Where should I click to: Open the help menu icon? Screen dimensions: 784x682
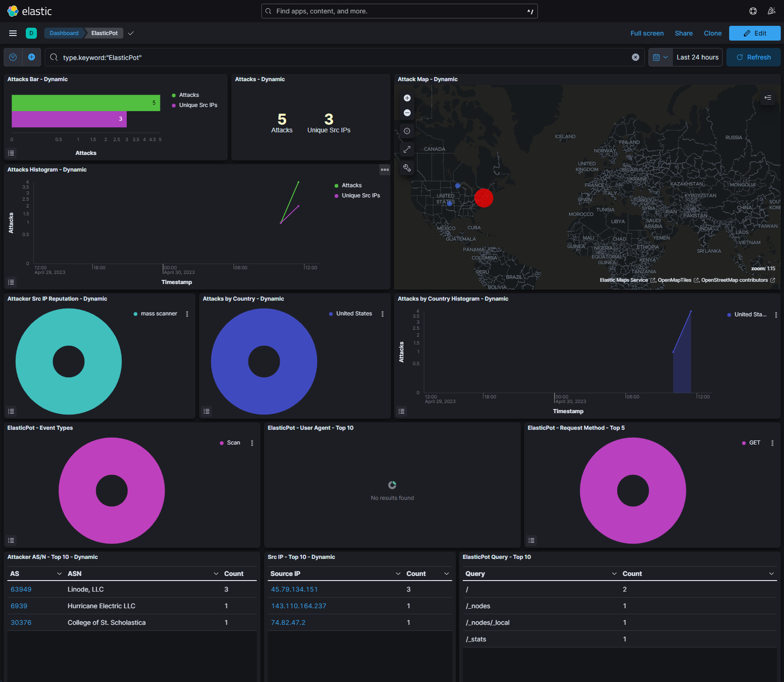[753, 11]
